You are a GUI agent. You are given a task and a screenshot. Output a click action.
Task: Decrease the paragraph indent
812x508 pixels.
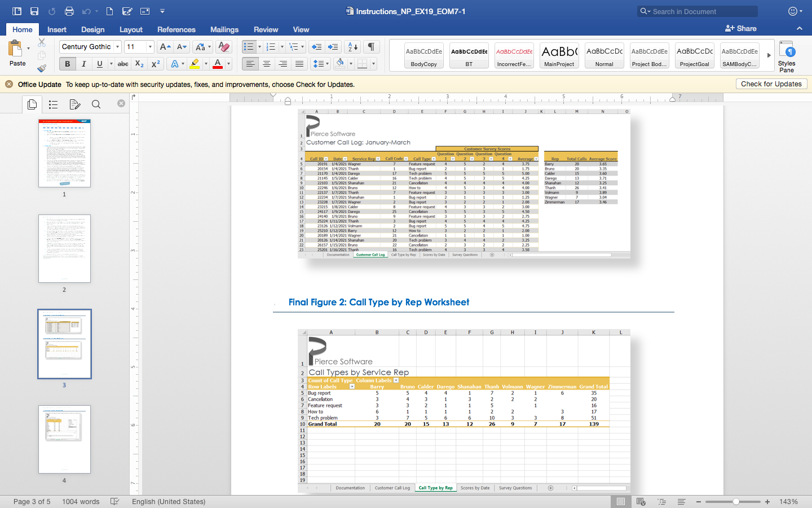point(317,47)
